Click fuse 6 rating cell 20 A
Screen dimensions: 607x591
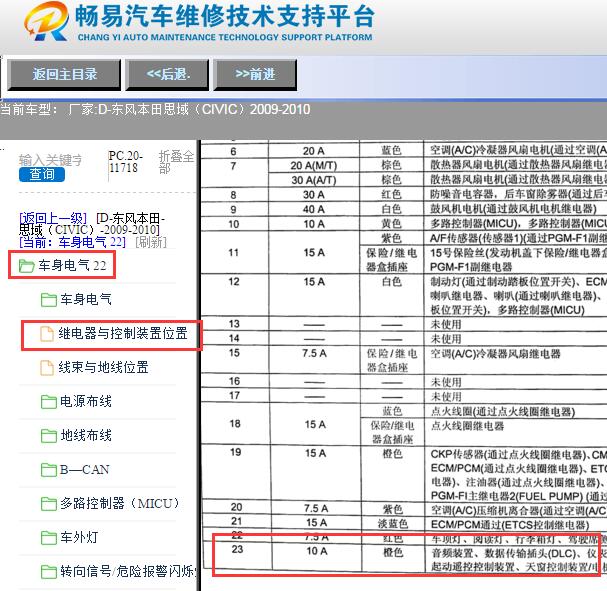coord(314,151)
